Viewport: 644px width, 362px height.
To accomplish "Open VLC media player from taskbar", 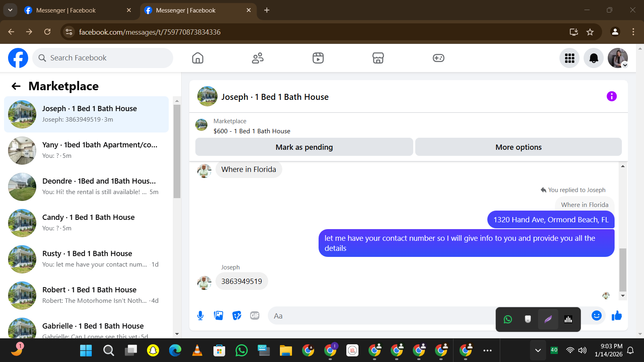I will [x=197, y=351].
